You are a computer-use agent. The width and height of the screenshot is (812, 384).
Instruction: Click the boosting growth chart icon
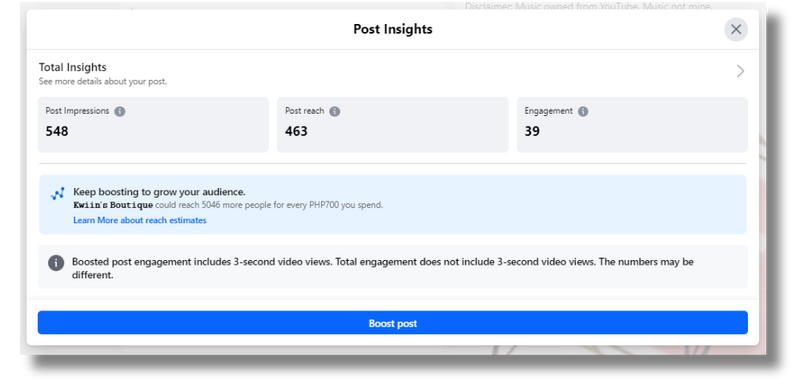pyautogui.click(x=57, y=194)
